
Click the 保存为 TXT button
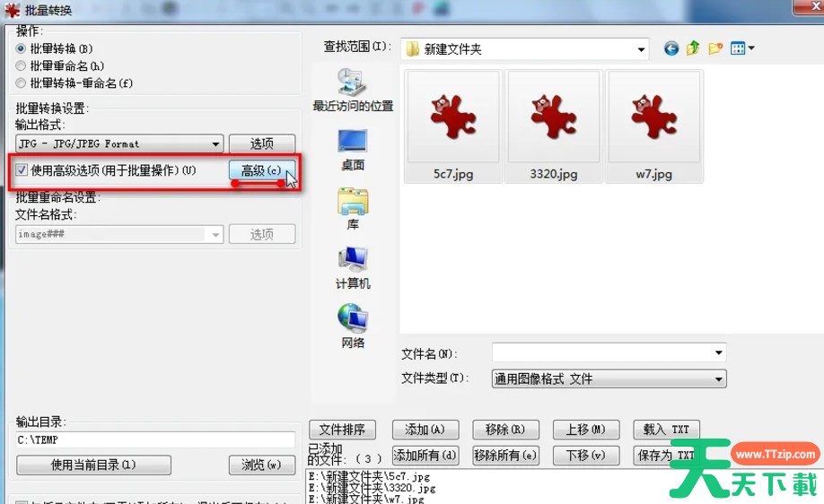(666, 456)
